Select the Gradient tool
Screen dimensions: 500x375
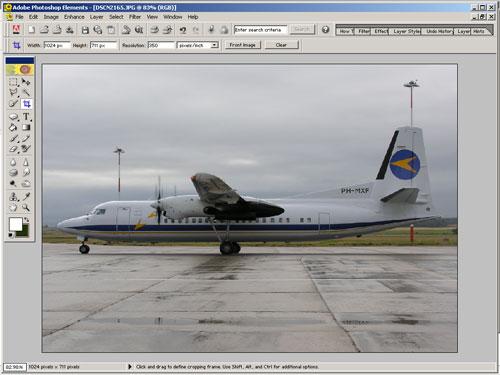(26, 127)
